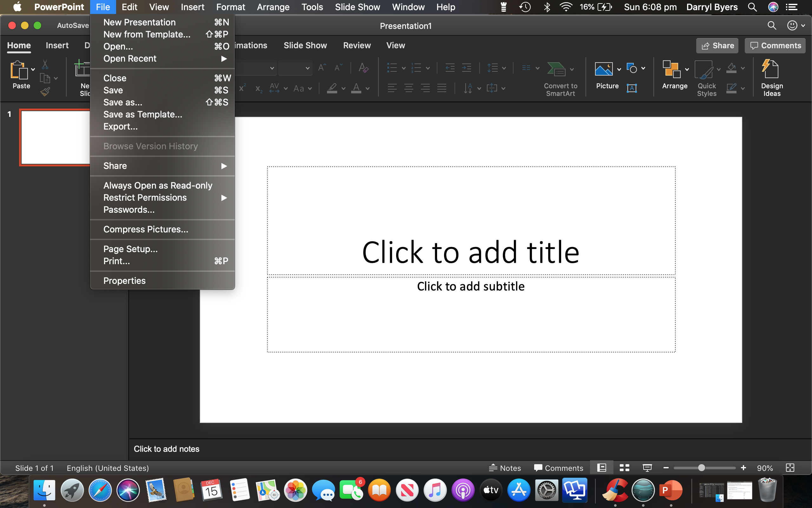Expand the Share submenu in File menu
This screenshot has height=508, width=812.
click(162, 166)
